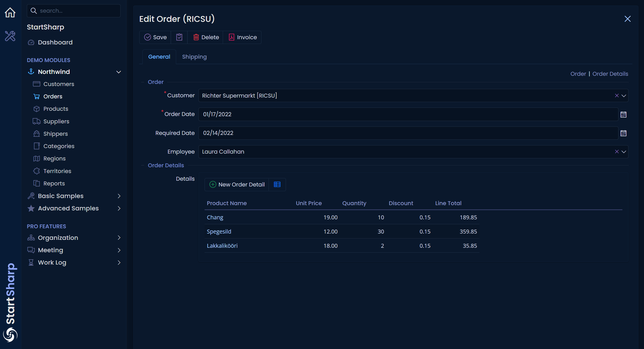Viewport: 644px width, 349px height.
Task: Click the StartSharp swirl logo at bottom
Action: tap(10, 335)
